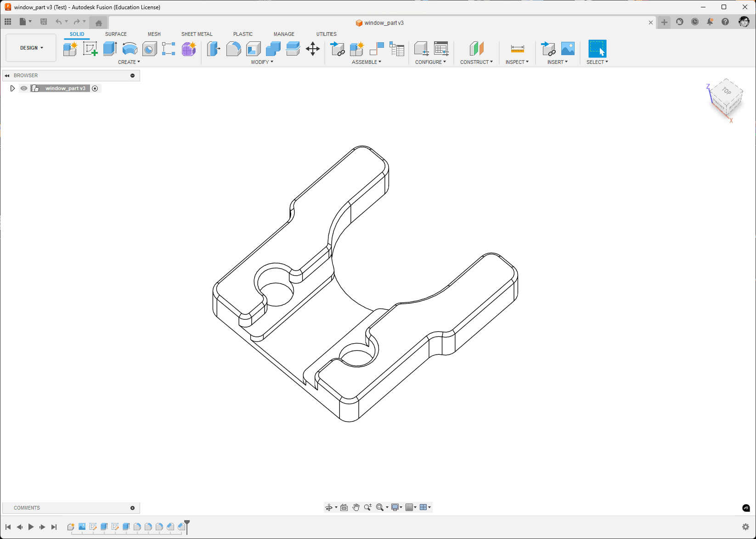Viewport: 756px width, 539px height.
Task: Go to Home tab icon
Action: (x=99, y=23)
